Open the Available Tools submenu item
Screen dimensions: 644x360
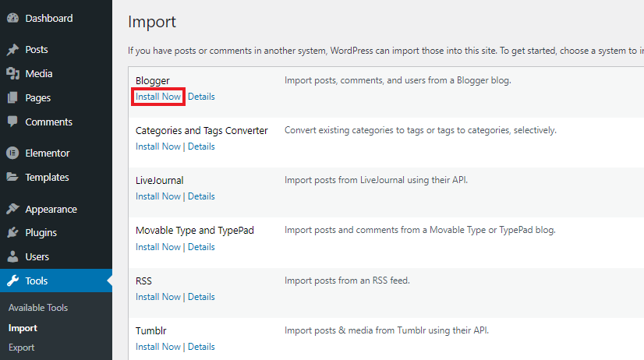coord(38,308)
